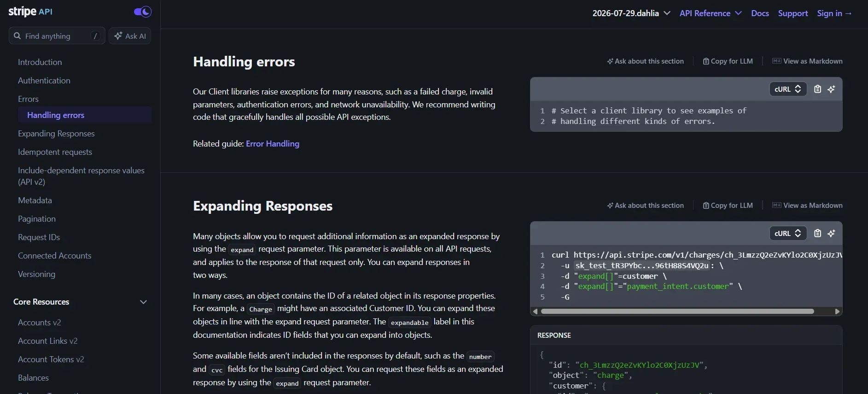Toggle the dark mode switch

click(143, 12)
